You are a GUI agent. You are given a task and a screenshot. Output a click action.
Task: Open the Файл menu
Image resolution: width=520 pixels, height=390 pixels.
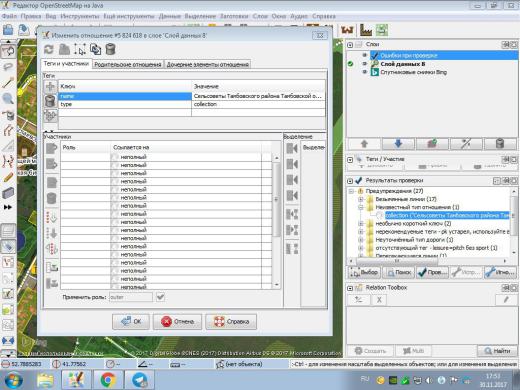(x=9, y=16)
